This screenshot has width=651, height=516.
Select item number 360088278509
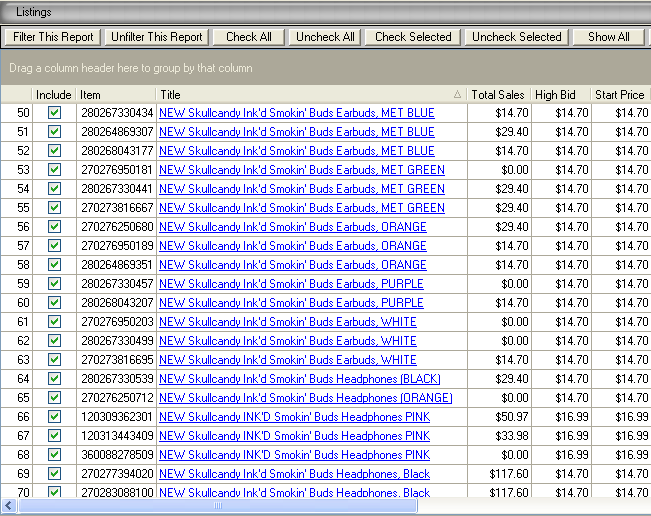point(117,455)
